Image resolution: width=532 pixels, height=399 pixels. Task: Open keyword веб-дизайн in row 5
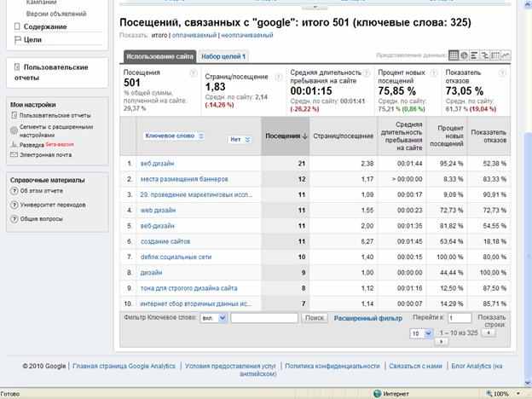pyautogui.click(x=157, y=226)
